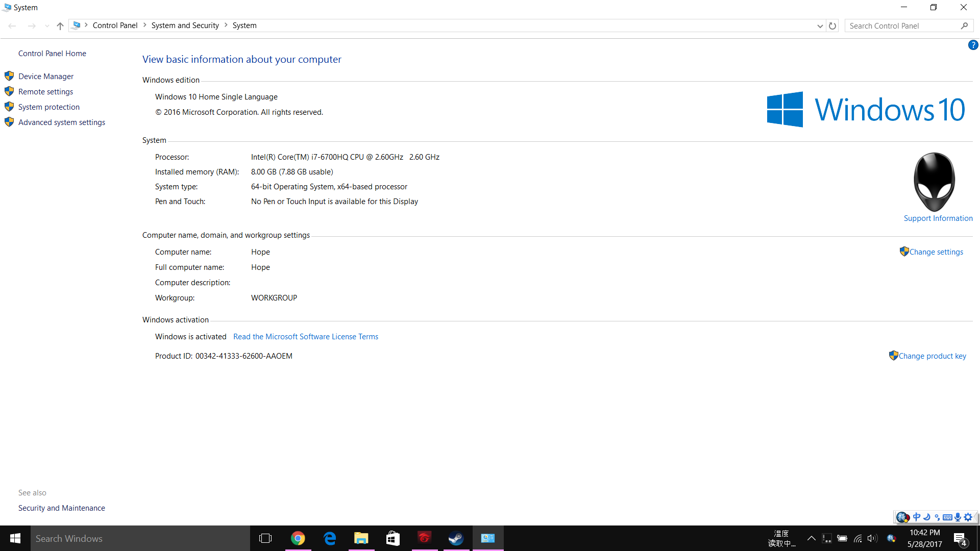Click Change product key link

(932, 356)
